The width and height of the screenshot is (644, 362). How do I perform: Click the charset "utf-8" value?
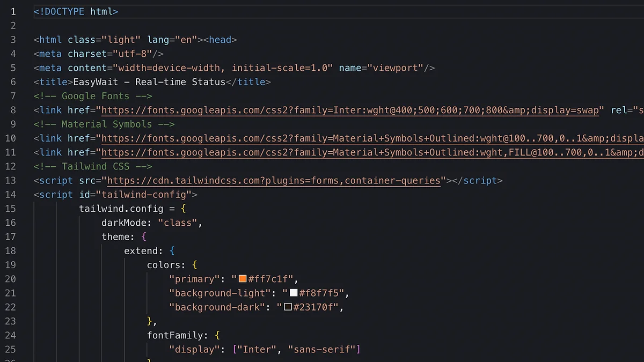(x=133, y=54)
